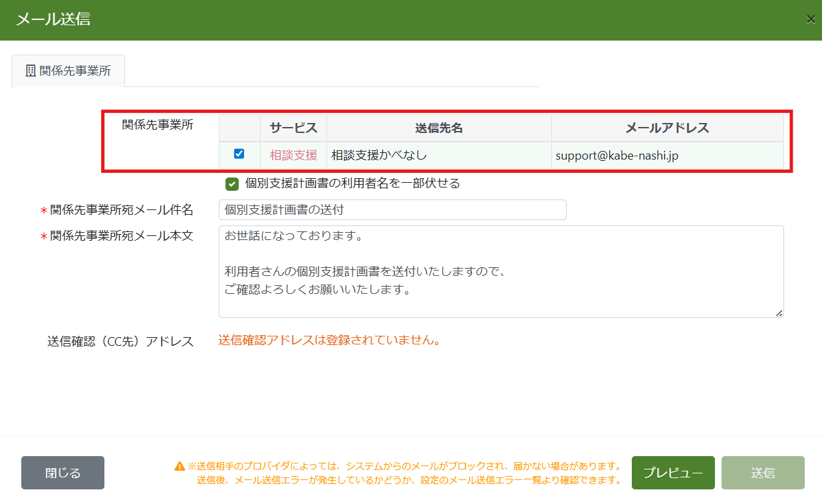Click the orange warning triangle icon
The image size is (822, 504).
point(180,466)
